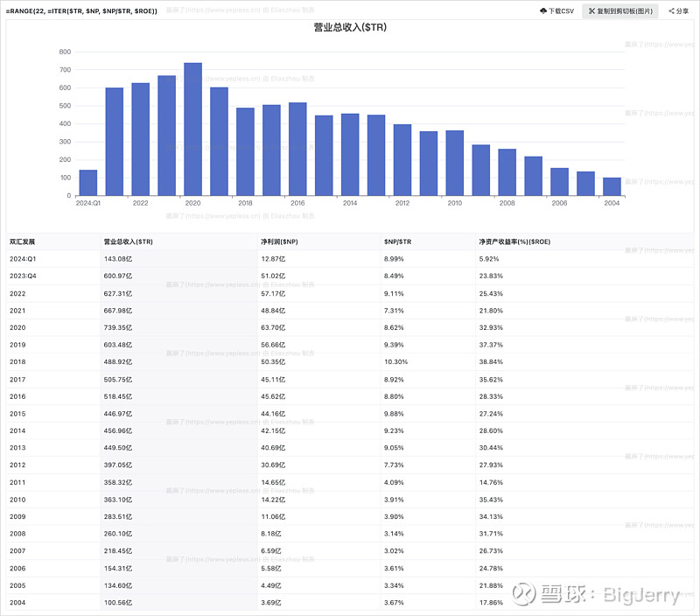Click column header 净利润($NP)
This screenshot has height=616, width=700.
pyautogui.click(x=279, y=241)
